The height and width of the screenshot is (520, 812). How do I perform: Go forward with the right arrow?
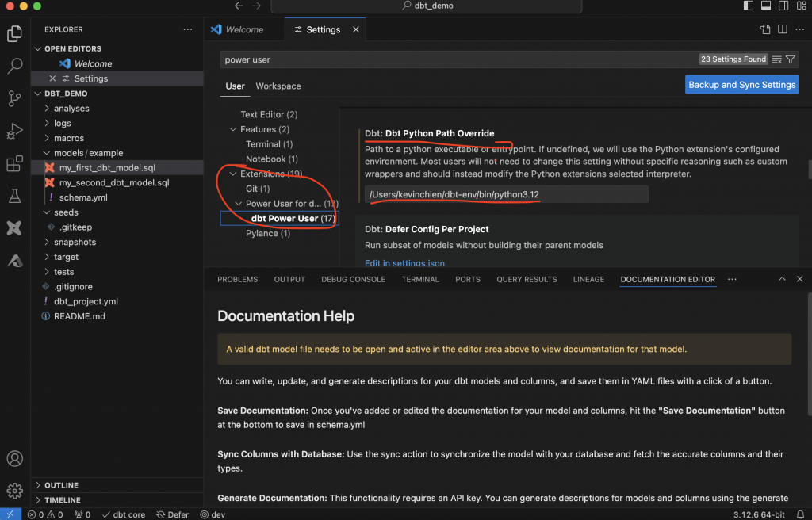(x=256, y=6)
